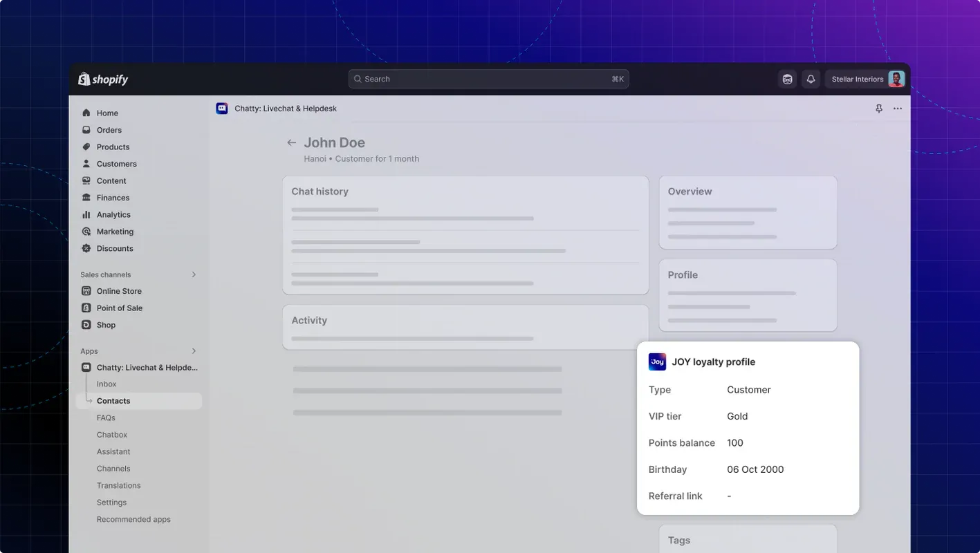Open Recommended apps
The width and height of the screenshot is (980, 553).
click(133, 518)
